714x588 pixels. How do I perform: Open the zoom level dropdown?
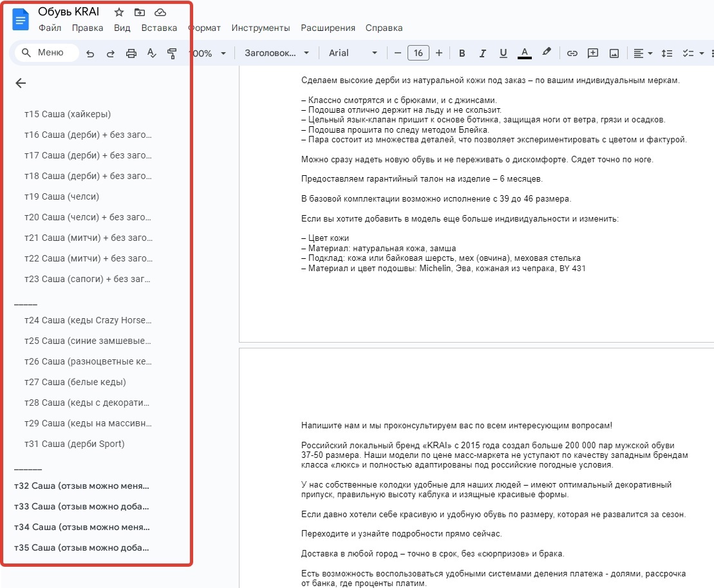click(209, 53)
